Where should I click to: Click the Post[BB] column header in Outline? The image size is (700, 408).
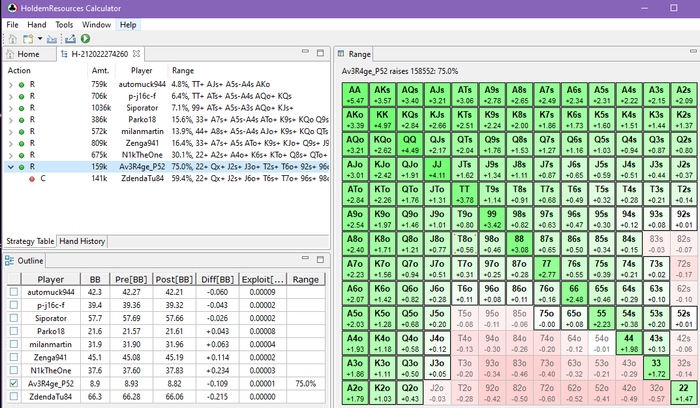[x=174, y=279]
